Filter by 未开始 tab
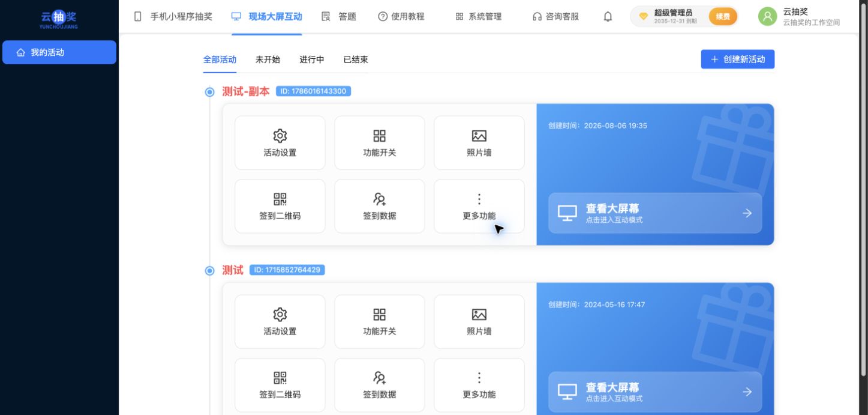This screenshot has height=415, width=868. pos(268,59)
